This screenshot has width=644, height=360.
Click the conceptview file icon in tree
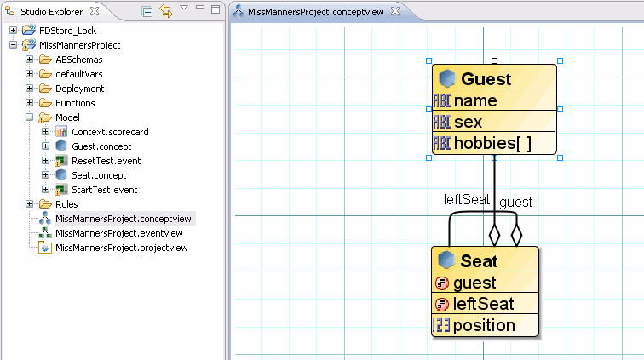click(x=45, y=219)
